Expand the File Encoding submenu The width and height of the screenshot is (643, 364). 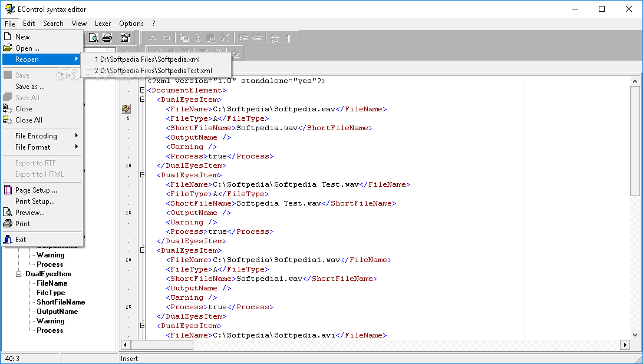tap(42, 135)
